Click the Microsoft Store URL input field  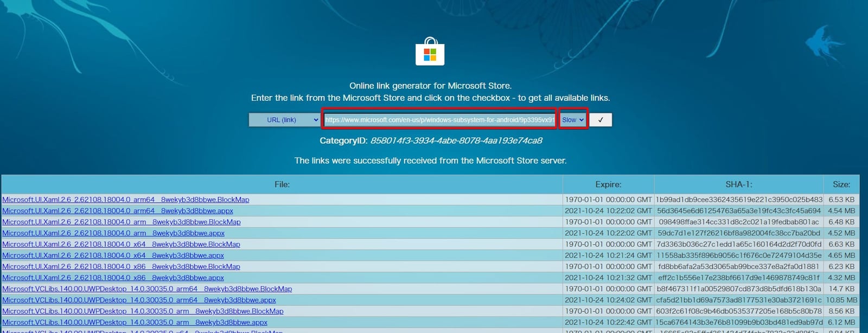coord(439,120)
